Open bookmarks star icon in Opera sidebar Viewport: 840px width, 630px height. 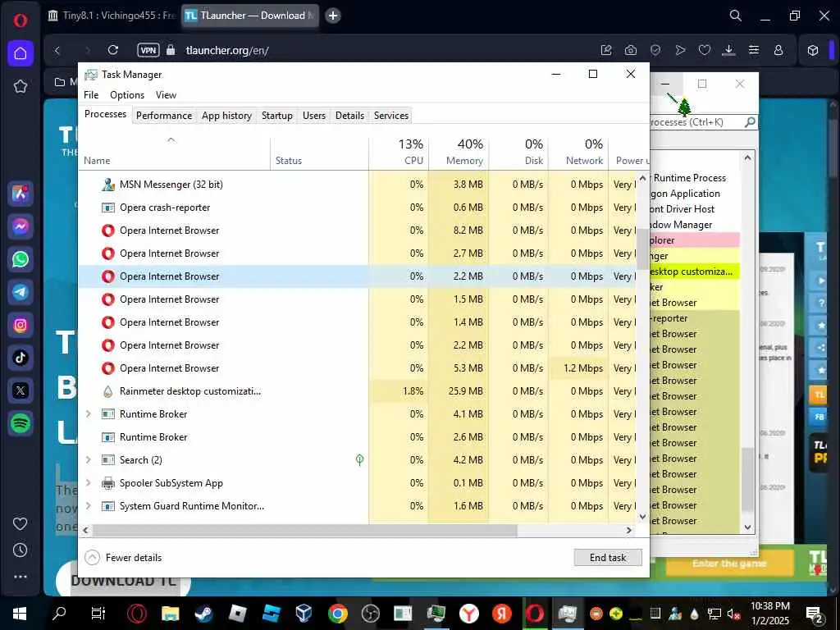[21, 86]
